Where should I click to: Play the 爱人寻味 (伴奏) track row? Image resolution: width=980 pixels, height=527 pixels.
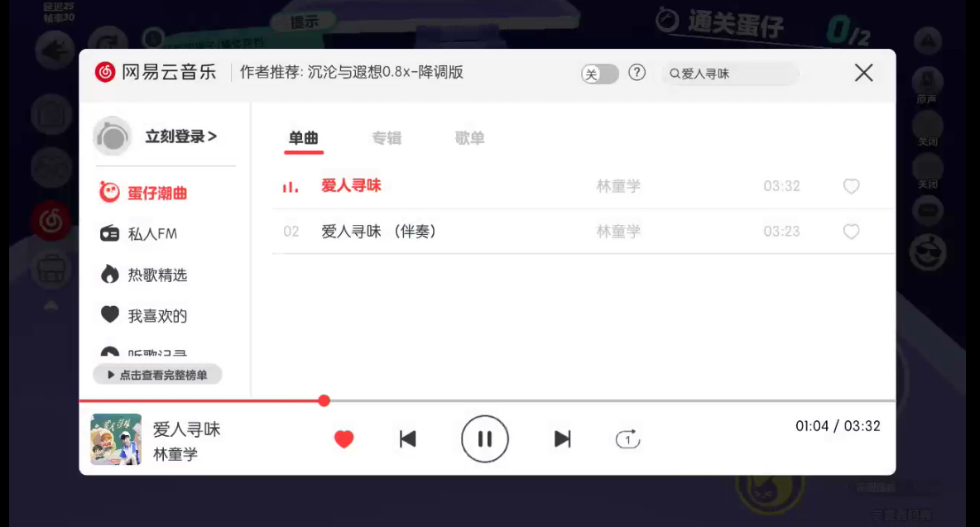tap(583, 232)
